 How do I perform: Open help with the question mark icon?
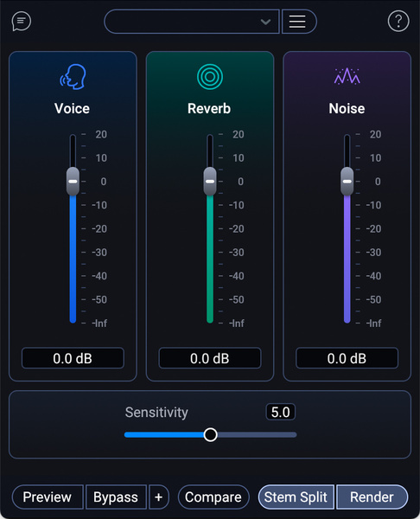click(398, 22)
